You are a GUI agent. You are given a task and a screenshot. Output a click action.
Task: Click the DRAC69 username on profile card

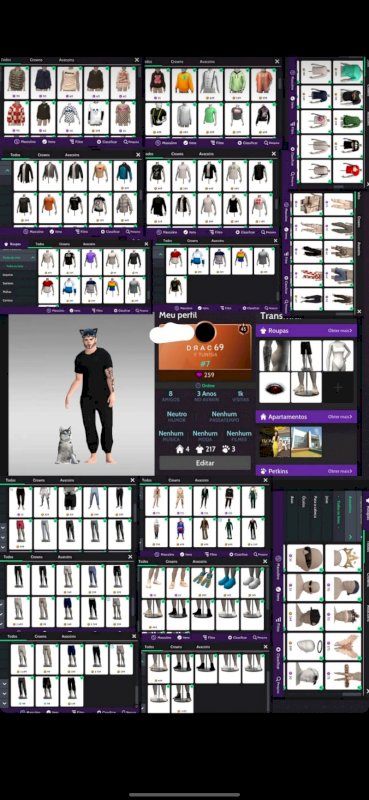coord(205,347)
